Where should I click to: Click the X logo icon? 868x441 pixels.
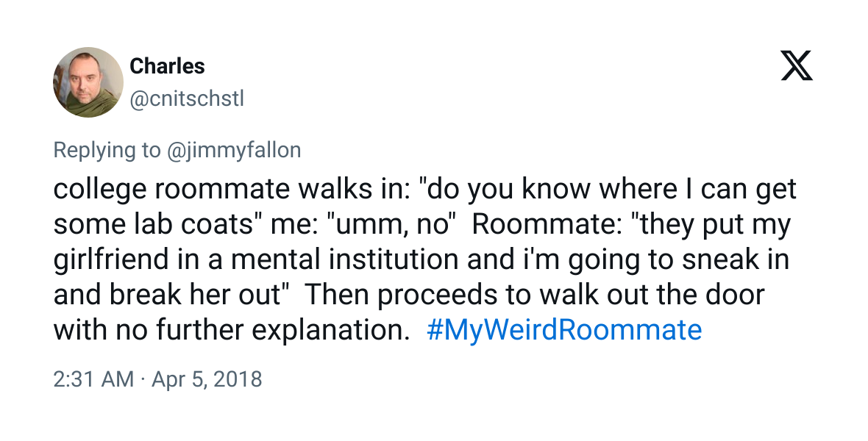click(797, 66)
